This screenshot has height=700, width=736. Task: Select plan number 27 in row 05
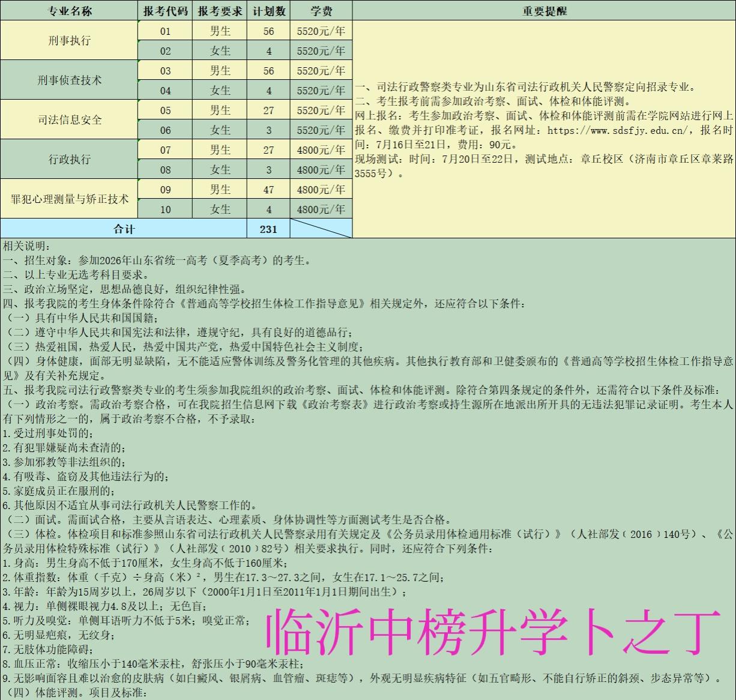pyautogui.click(x=268, y=110)
